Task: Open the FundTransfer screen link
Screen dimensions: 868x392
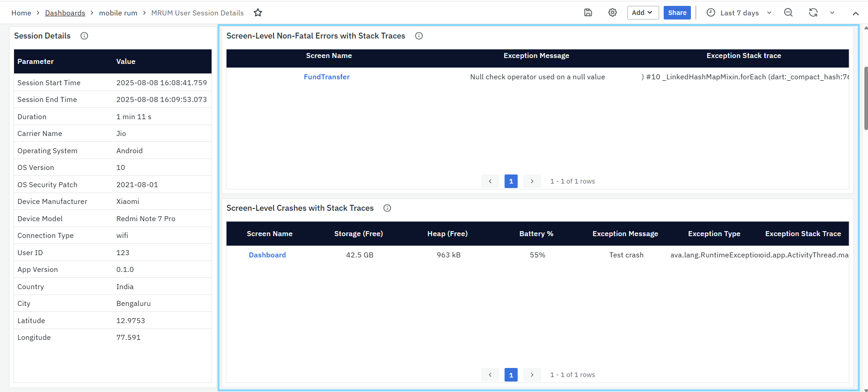Action: click(327, 77)
